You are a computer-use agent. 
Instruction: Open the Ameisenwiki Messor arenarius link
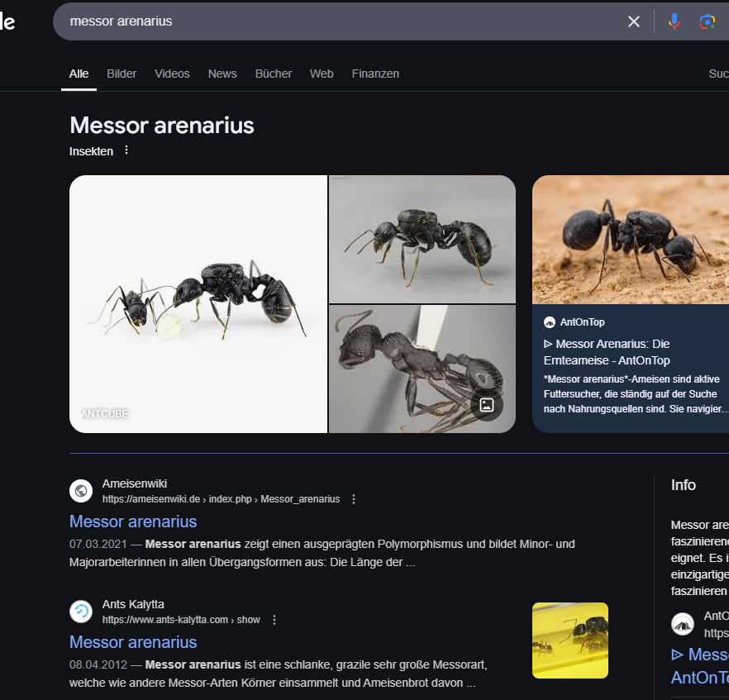coord(133,521)
